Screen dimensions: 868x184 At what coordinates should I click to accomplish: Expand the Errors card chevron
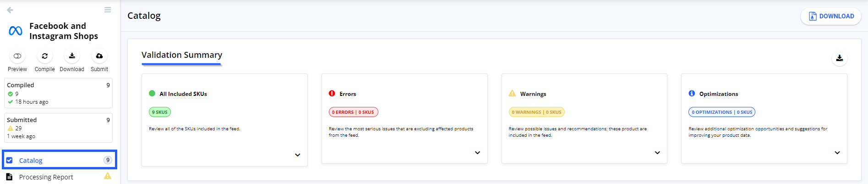(x=477, y=153)
